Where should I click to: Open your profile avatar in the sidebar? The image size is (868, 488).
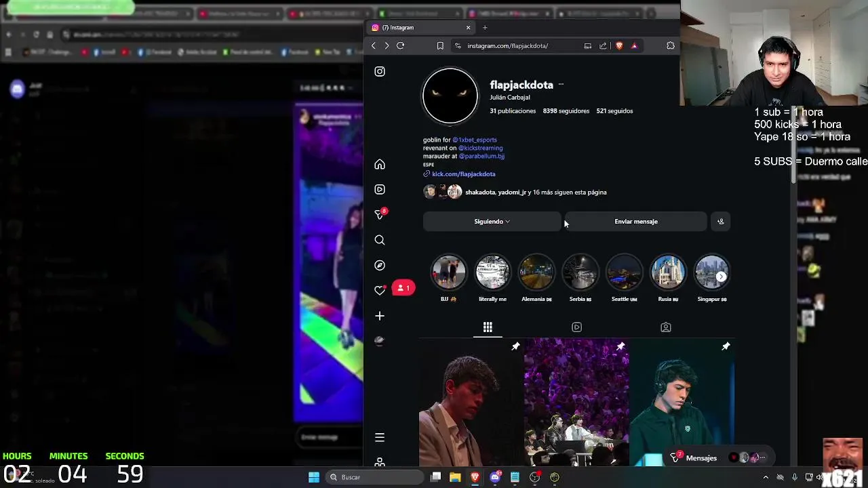(380, 340)
